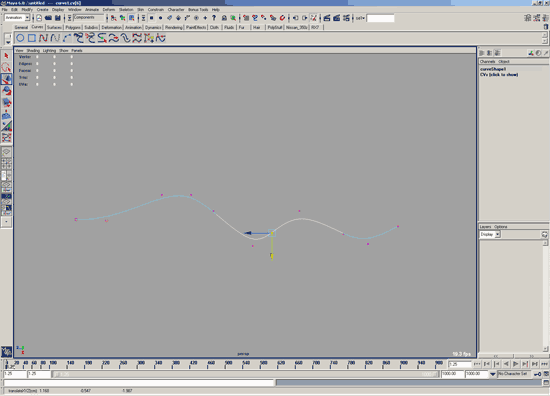Click the four view layout icon
550x396 pixels.
[x=6, y=163]
